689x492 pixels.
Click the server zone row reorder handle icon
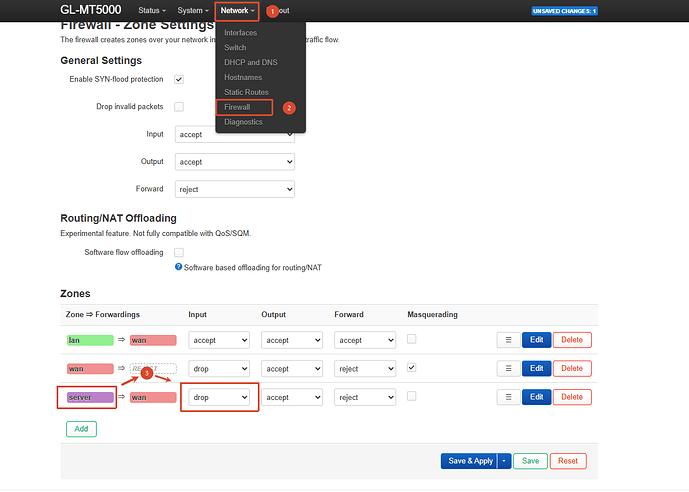pos(508,397)
